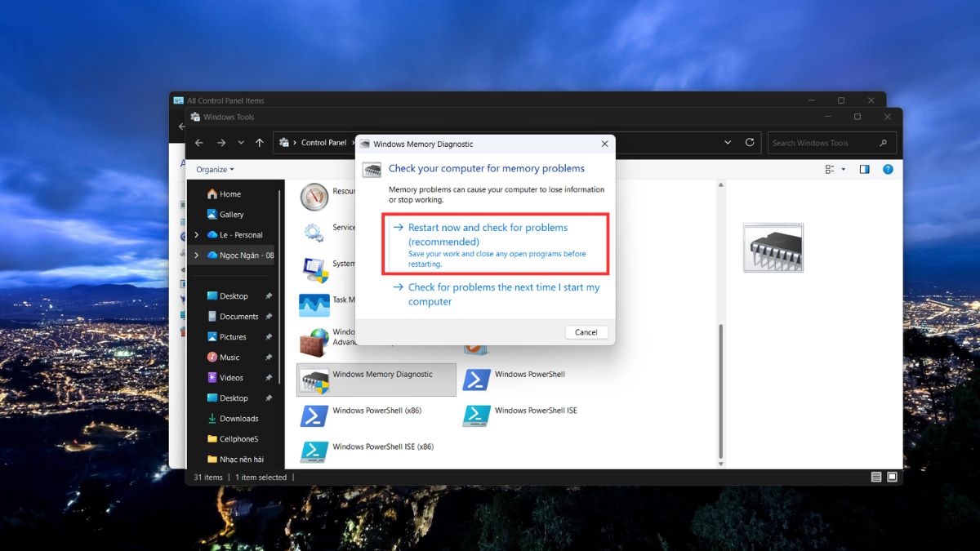Go forward in Windows Tools window

tap(221, 143)
